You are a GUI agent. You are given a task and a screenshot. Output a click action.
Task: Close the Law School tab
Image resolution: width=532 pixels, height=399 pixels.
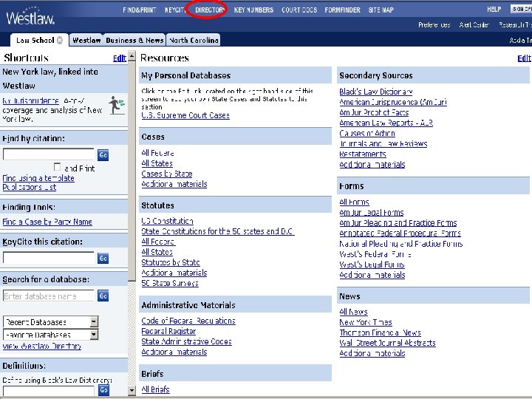point(60,40)
